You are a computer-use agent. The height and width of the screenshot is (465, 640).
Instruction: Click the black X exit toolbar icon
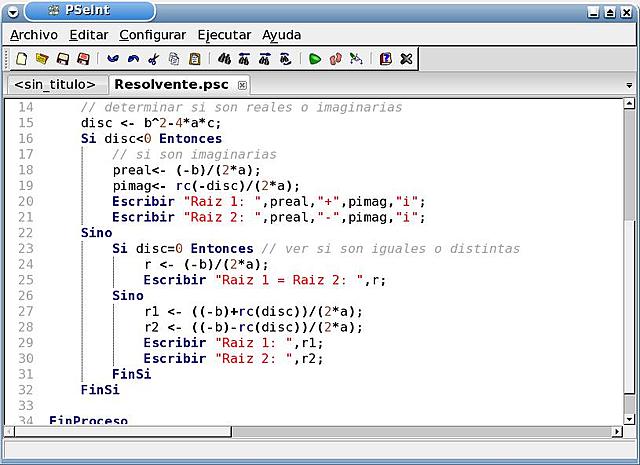(406, 59)
